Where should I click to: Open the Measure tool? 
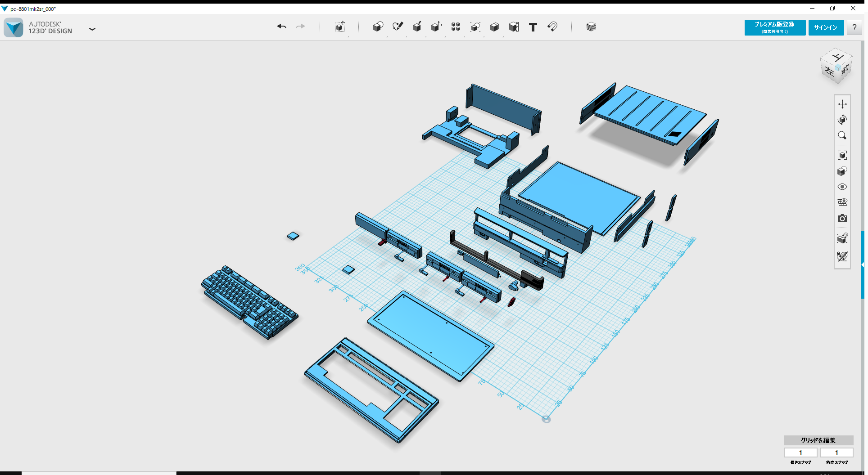(x=515, y=27)
